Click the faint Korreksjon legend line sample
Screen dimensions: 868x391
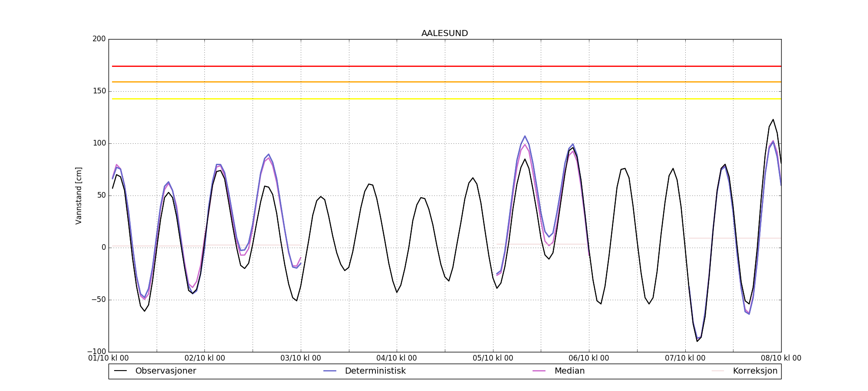pos(718,371)
